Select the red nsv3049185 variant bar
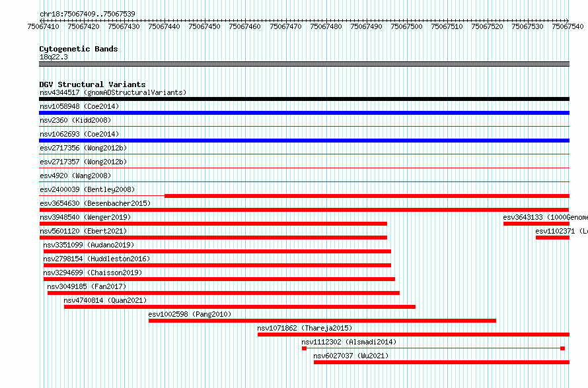Viewport: 588px width, 388px height. pyautogui.click(x=223, y=293)
